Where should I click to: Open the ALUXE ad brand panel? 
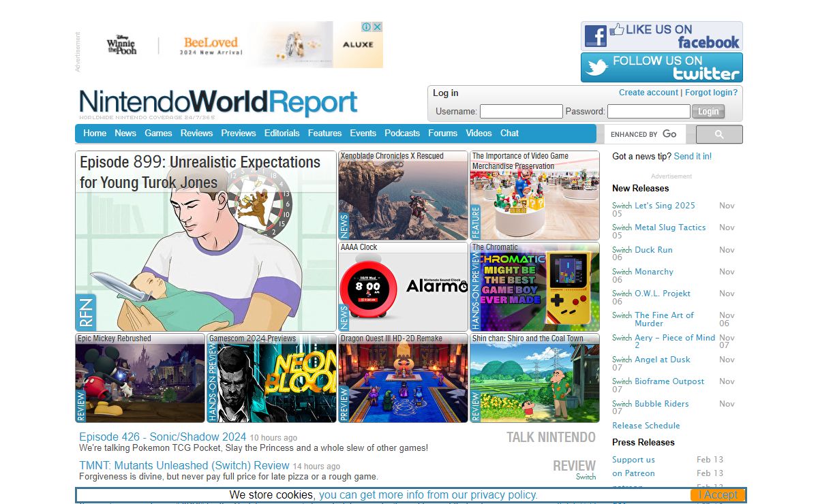tap(358, 45)
